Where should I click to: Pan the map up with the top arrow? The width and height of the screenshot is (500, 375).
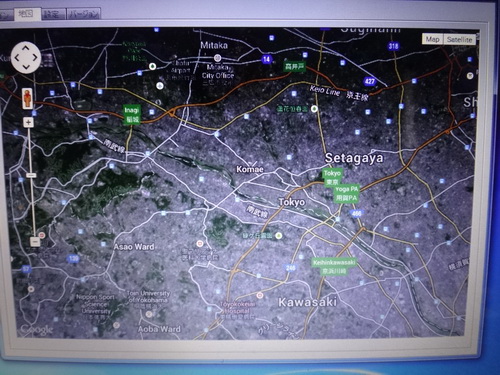[26, 49]
